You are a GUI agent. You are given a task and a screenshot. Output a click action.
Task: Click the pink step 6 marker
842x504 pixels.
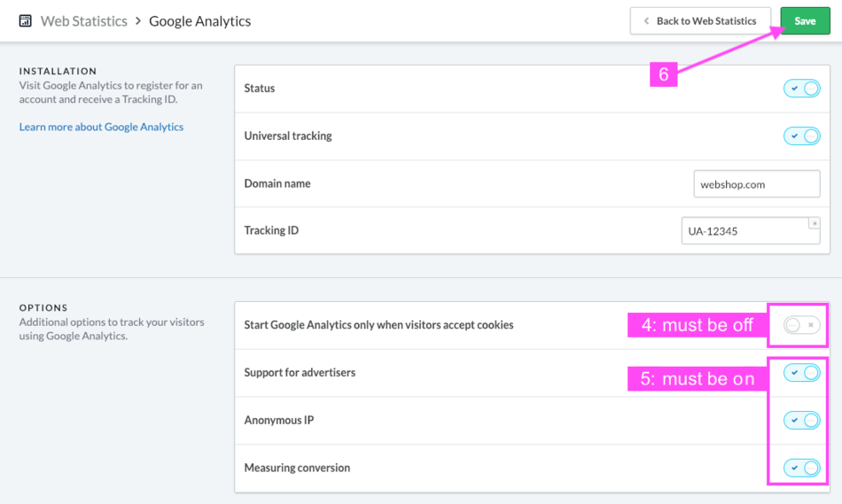click(x=664, y=74)
